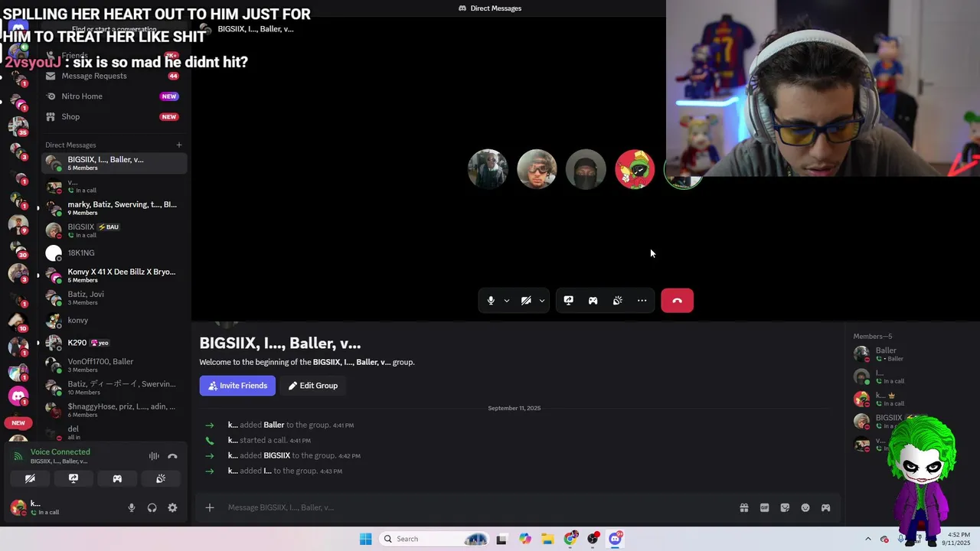Open Message Requests
The image size is (980, 551).
113,76
